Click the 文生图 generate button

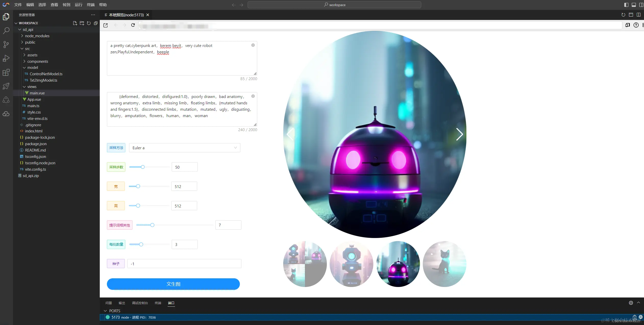point(173,284)
